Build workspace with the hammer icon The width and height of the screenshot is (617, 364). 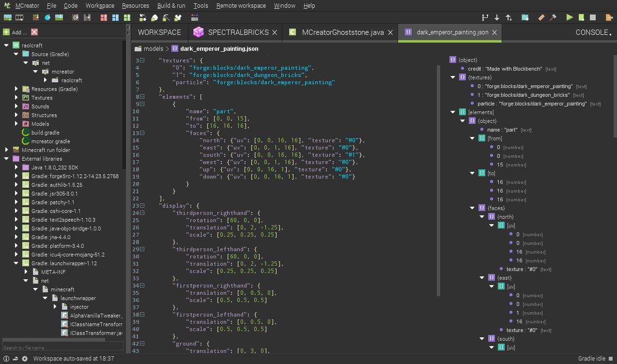(553, 17)
